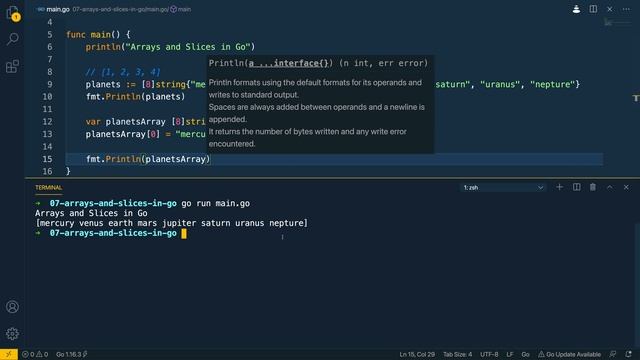Select the TERMINAL panel tab

(x=49, y=187)
